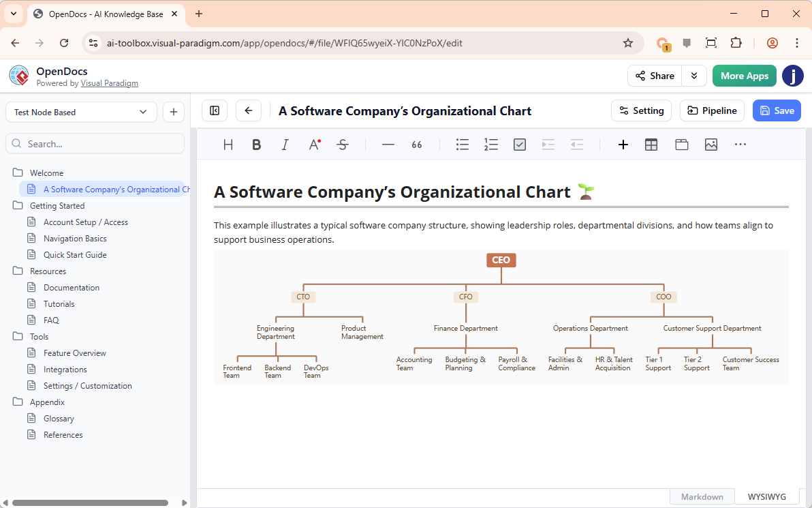Insert an image using toolbar icon

point(711,145)
